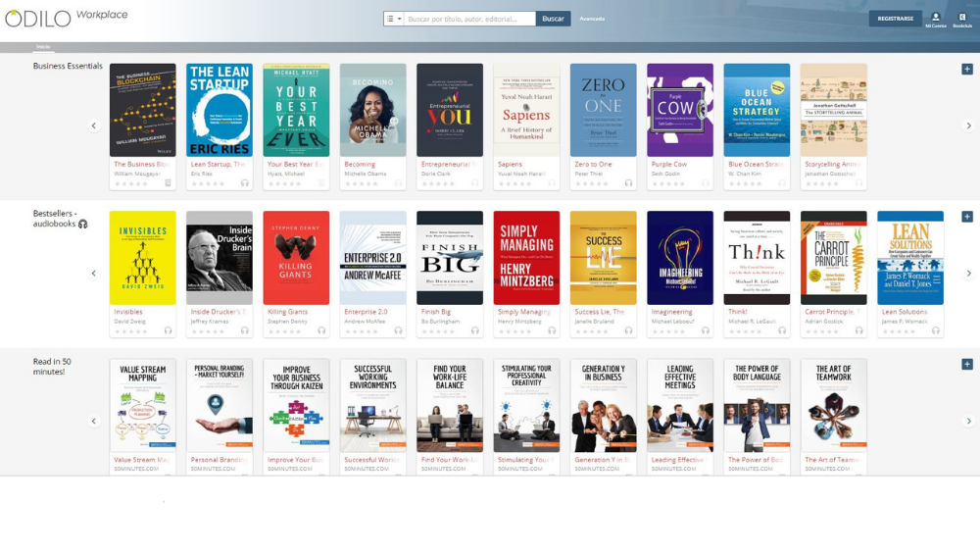Click author Stephen Denny
980x554 pixels.
tap(287, 322)
